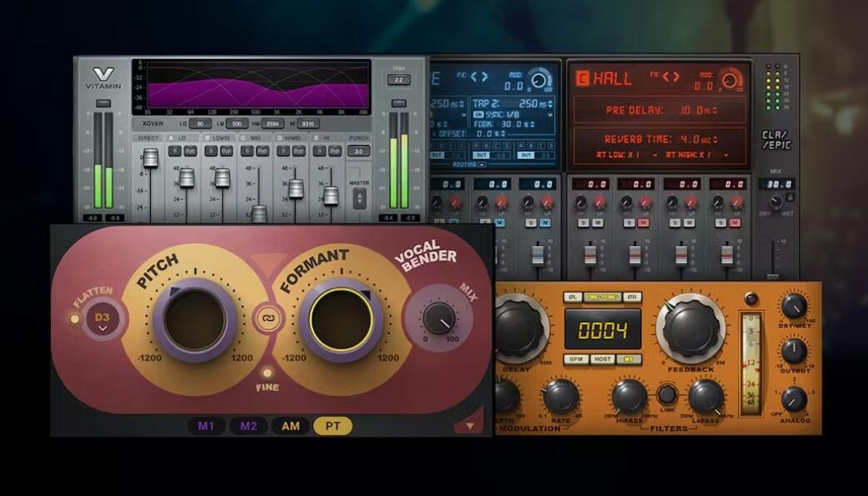Viewport: 868px width, 496px height.
Task: Switch to the AM tab in Vocal Bender
Action: (291, 426)
